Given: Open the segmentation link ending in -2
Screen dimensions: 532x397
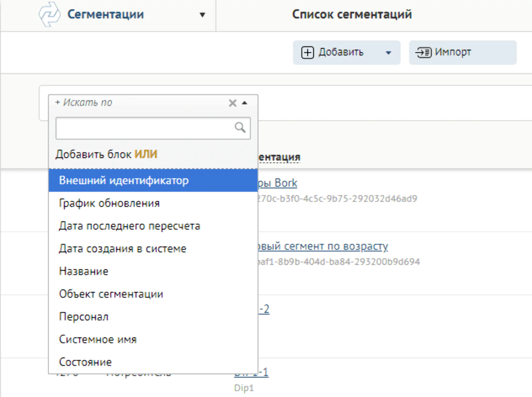Looking at the screenshot, I should pyautogui.click(x=264, y=309).
